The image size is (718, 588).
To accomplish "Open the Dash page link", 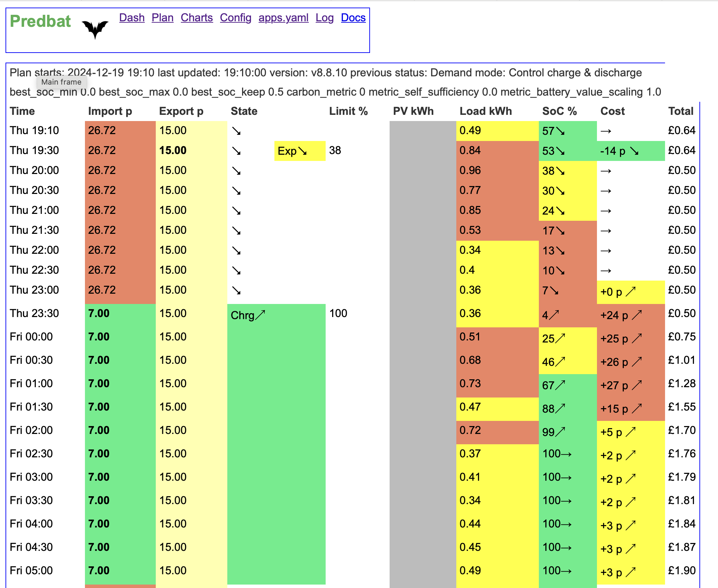I will click(x=132, y=18).
